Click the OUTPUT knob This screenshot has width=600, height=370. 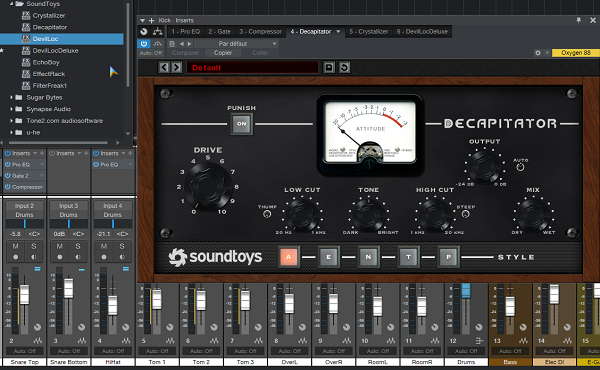[x=484, y=166]
